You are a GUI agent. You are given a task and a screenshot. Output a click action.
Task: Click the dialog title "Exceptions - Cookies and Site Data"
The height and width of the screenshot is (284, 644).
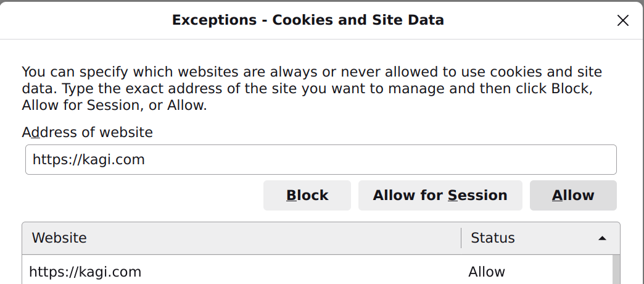point(308,20)
